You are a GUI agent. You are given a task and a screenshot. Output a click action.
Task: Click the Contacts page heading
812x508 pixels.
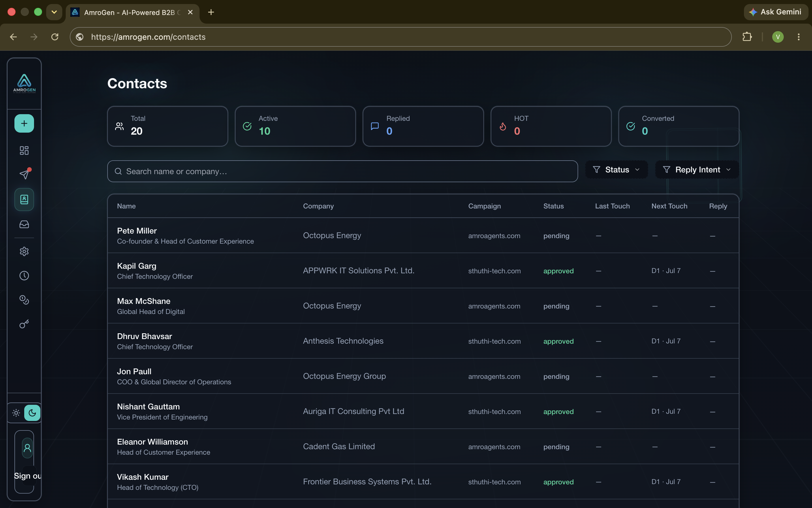coord(137,83)
